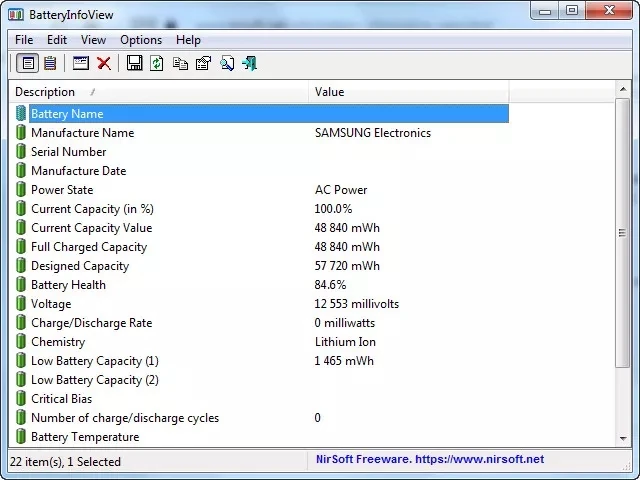
Task: Click the AC Power value
Action: click(x=341, y=190)
